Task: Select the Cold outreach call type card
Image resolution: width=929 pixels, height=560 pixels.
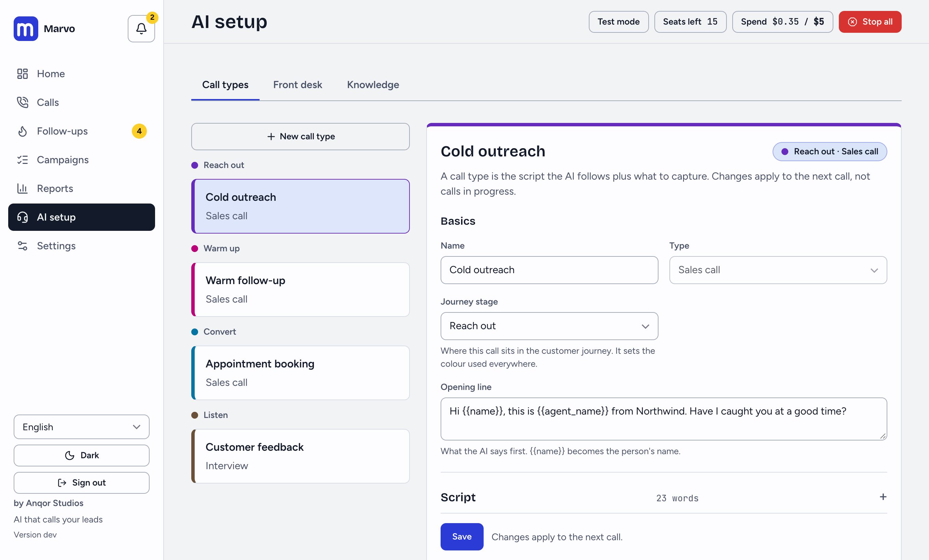Action: click(300, 206)
